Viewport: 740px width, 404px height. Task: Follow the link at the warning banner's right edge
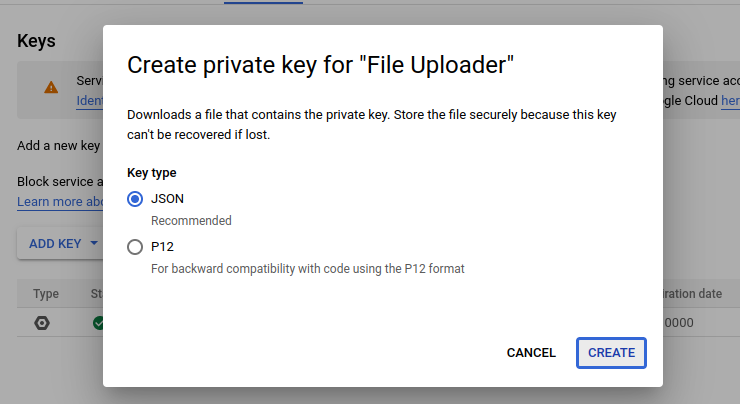730,101
